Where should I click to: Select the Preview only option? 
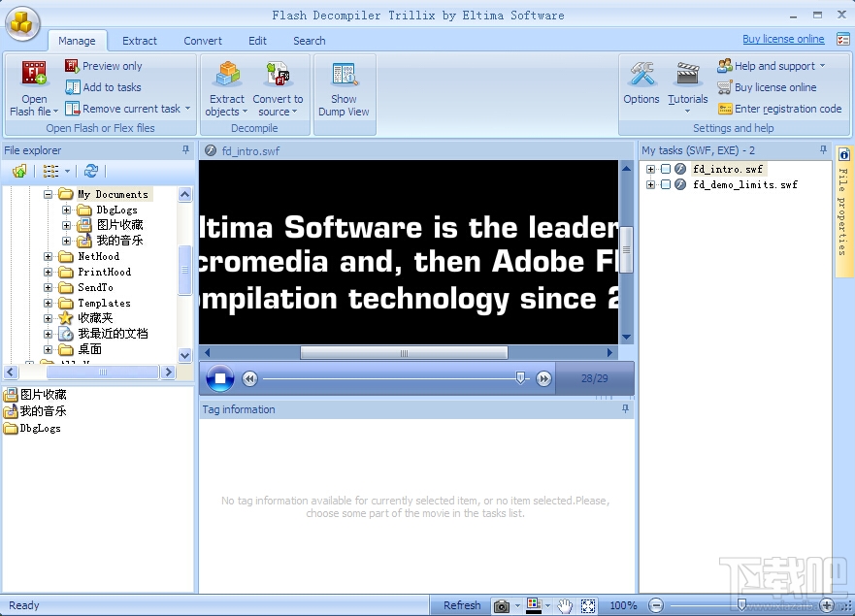104,66
